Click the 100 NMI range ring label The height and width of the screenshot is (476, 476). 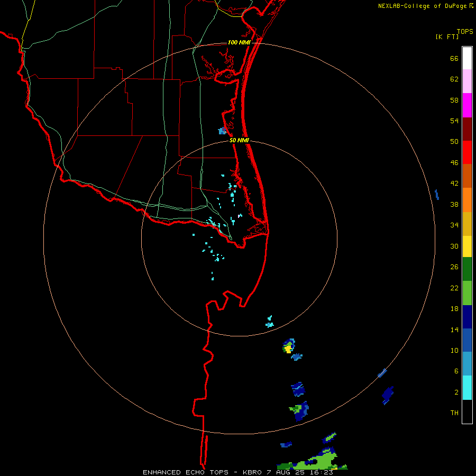tap(239, 42)
